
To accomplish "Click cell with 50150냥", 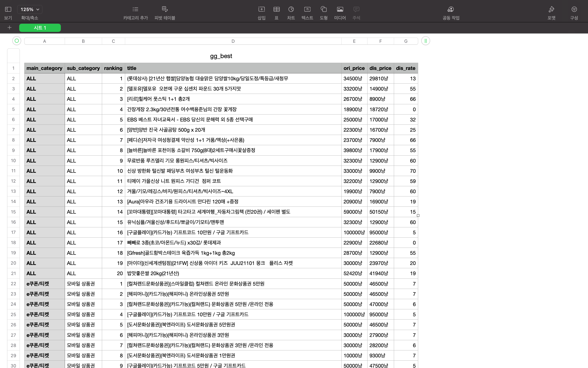I will (x=381, y=212).
